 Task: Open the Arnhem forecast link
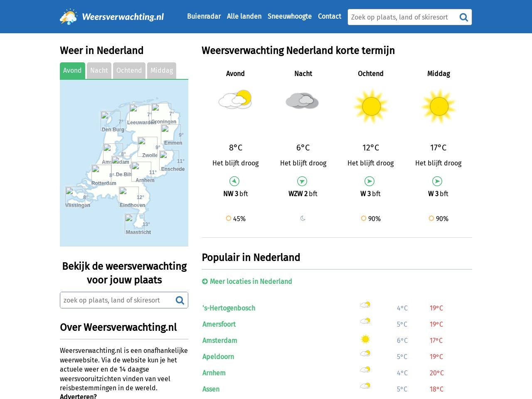214,373
